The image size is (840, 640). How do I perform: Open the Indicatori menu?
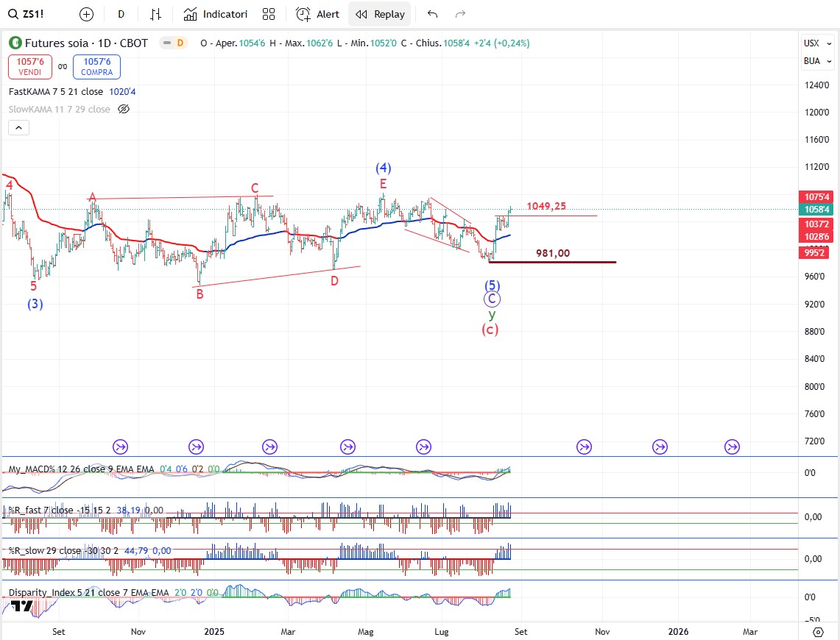[216, 14]
